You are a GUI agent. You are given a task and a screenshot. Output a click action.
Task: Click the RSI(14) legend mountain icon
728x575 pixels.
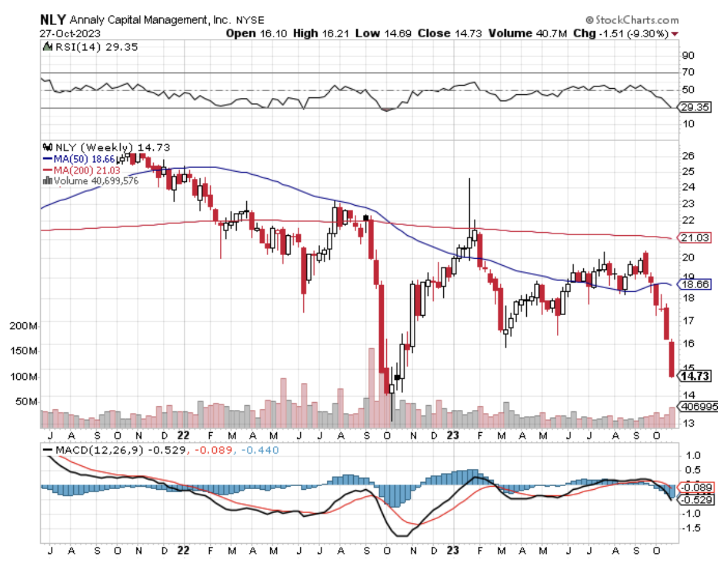click(x=46, y=46)
